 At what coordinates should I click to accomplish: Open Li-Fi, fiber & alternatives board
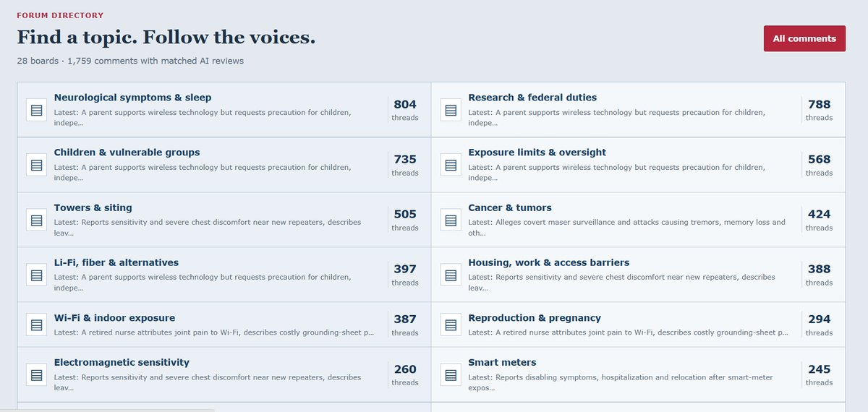[x=116, y=262]
